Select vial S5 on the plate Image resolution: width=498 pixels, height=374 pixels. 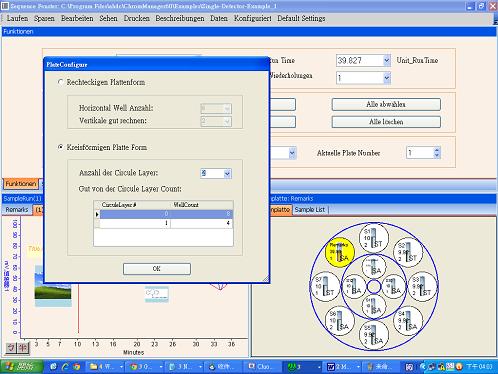(x=374, y=335)
